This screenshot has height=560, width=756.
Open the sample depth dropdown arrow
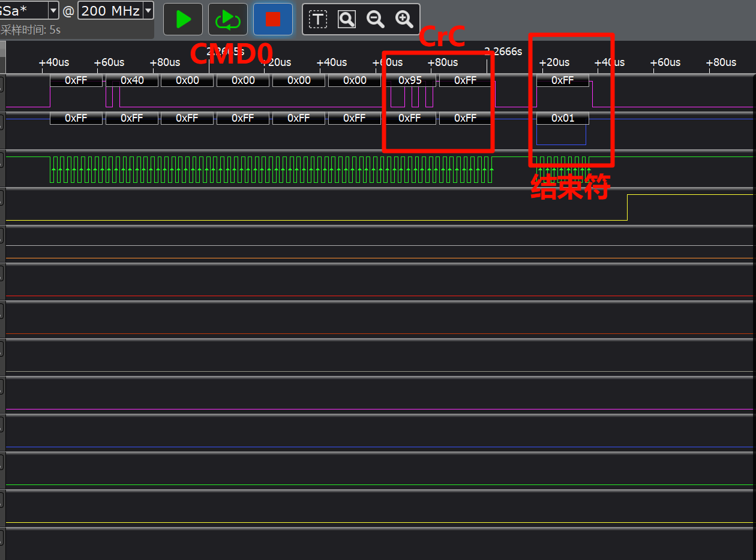[x=53, y=10]
